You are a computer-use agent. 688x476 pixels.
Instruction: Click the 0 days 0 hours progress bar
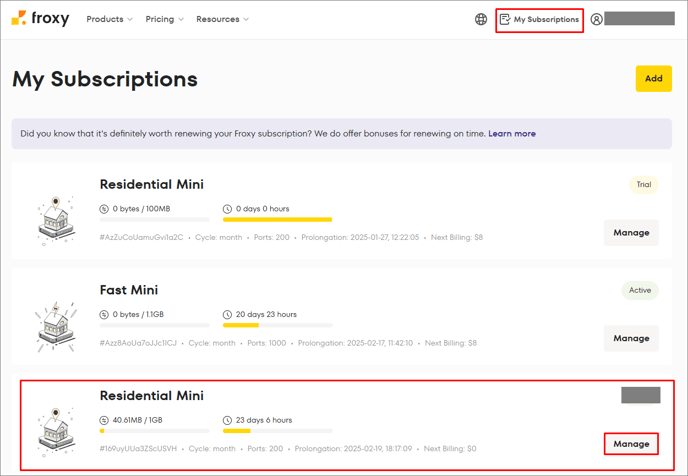(278, 219)
